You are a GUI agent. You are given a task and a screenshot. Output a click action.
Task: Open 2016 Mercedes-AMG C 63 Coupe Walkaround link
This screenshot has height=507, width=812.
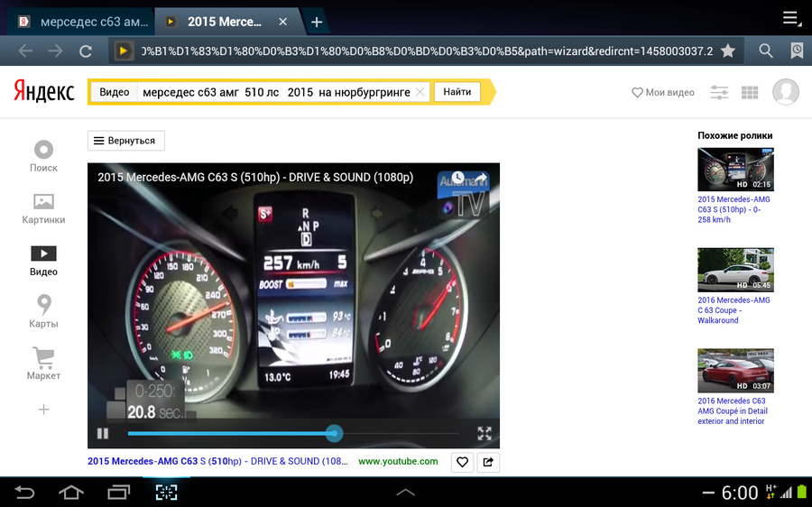(734, 310)
